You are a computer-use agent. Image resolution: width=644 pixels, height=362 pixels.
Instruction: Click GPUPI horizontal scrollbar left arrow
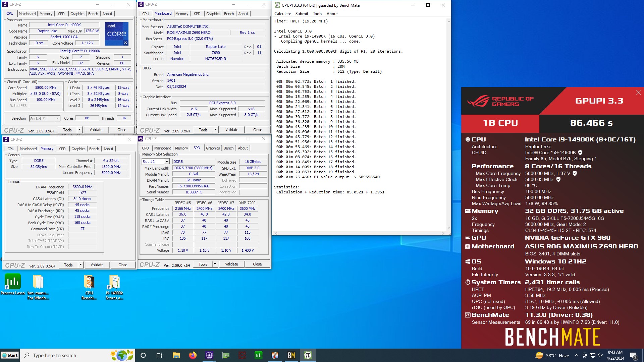tap(276, 233)
